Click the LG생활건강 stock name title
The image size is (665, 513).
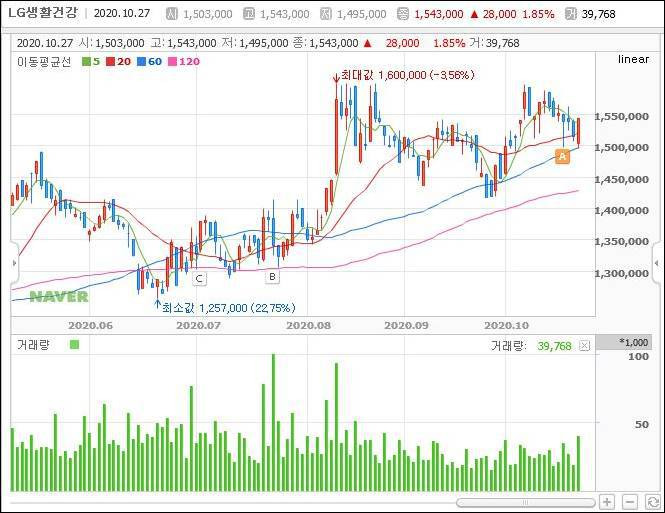43,13
